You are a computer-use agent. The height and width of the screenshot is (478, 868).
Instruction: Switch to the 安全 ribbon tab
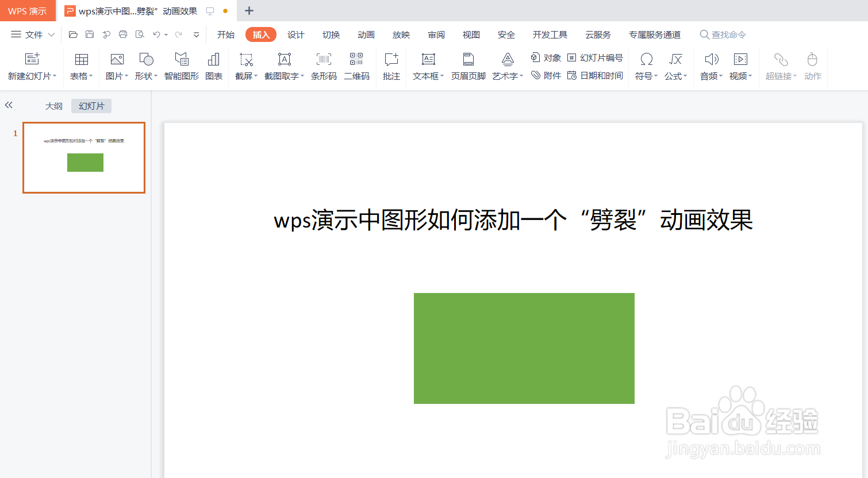[x=506, y=34]
